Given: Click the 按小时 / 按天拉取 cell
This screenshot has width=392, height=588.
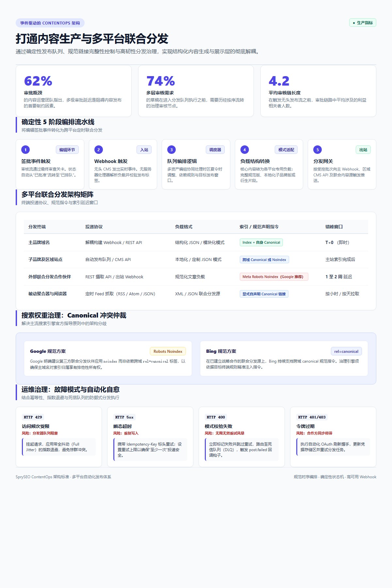Looking at the screenshot, I should pos(342,294).
